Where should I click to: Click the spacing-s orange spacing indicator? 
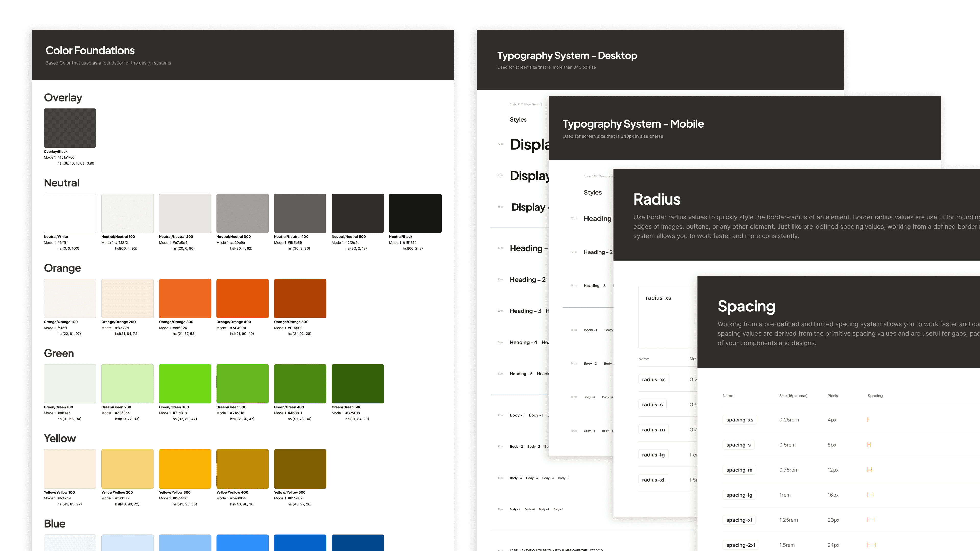[869, 445]
